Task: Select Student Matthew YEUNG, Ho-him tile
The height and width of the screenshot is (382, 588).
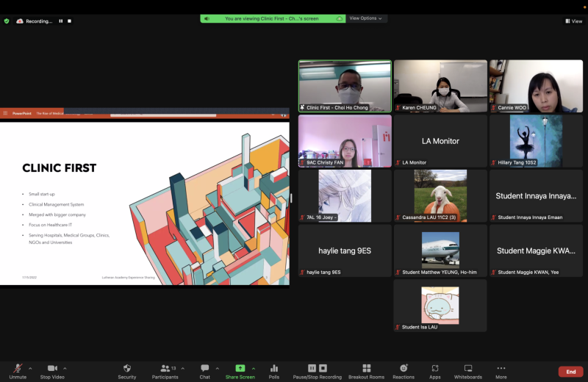Action: pos(440,251)
